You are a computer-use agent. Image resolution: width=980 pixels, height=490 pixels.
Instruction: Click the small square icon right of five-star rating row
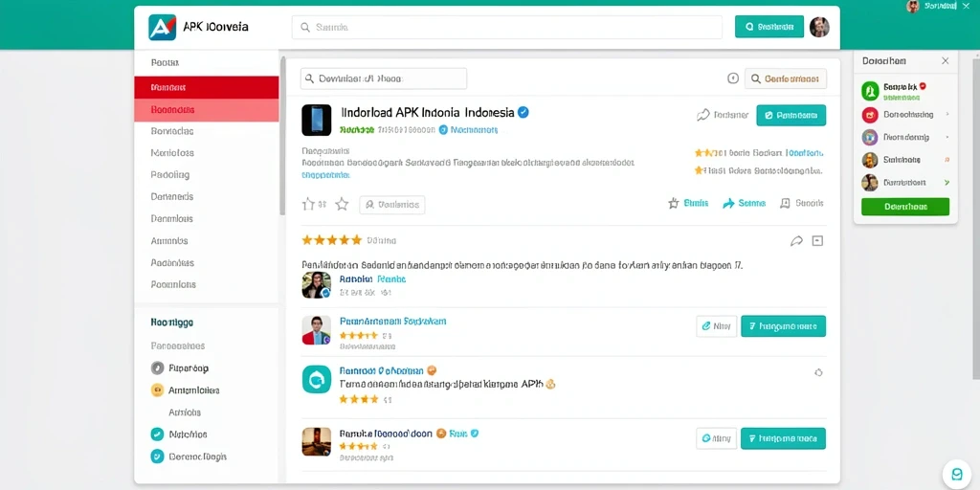(x=817, y=241)
